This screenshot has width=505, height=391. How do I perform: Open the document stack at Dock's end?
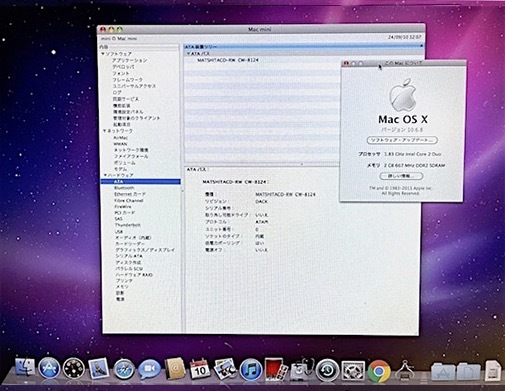point(493,370)
